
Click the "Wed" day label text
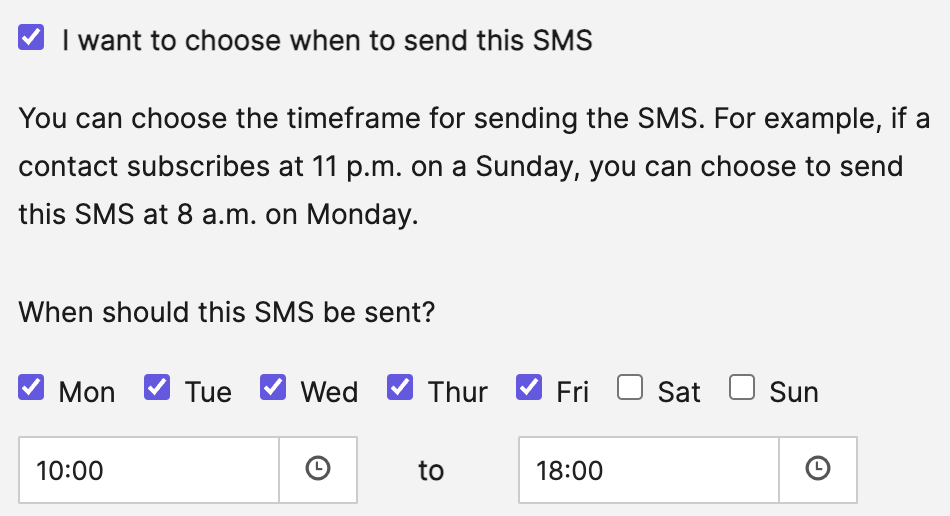tap(329, 392)
